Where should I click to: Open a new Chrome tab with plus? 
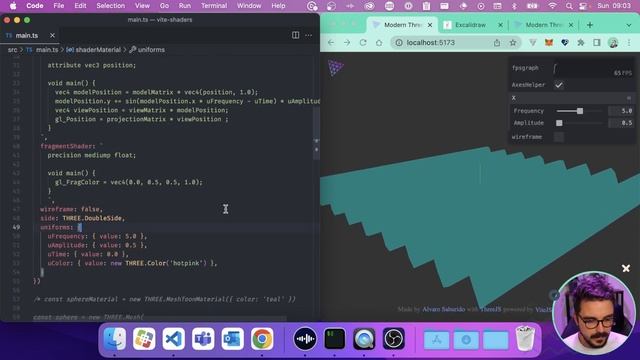tap(590, 25)
